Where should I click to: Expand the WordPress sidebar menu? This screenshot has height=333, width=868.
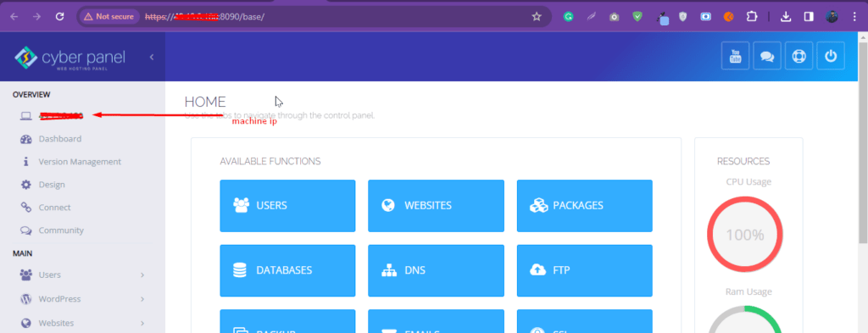[x=82, y=299]
